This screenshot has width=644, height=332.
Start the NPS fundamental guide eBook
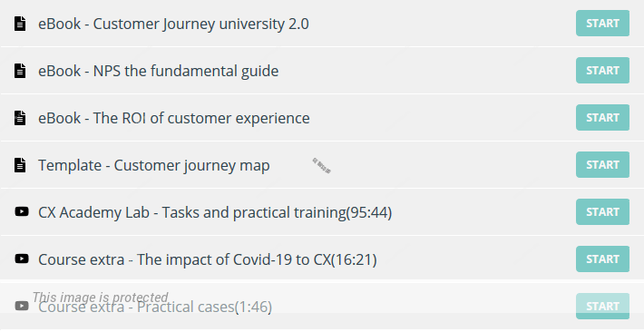click(602, 71)
